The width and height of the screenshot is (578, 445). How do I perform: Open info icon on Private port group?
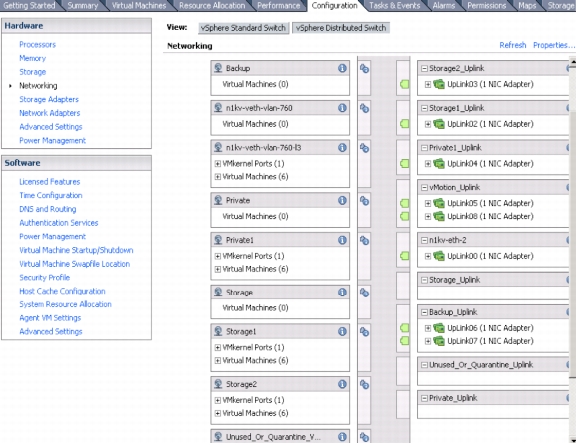pos(342,201)
